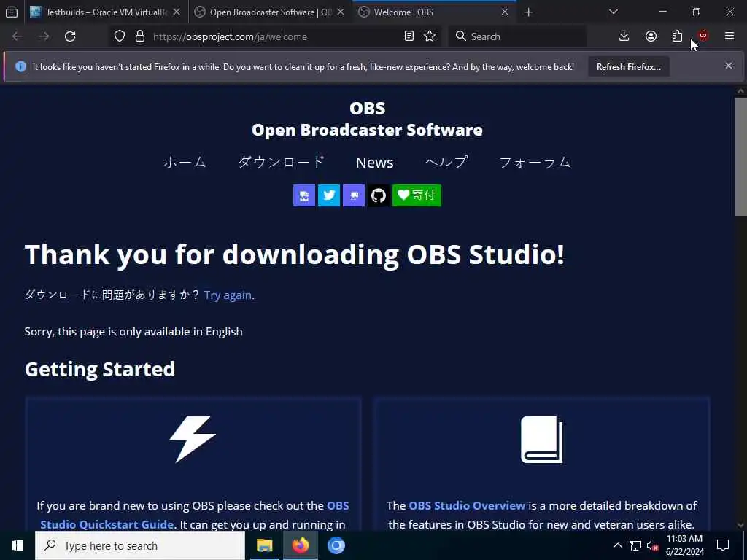Screen dimensions: 747x560
Task: Reload the page with refresh icon
Action: (x=70, y=36)
